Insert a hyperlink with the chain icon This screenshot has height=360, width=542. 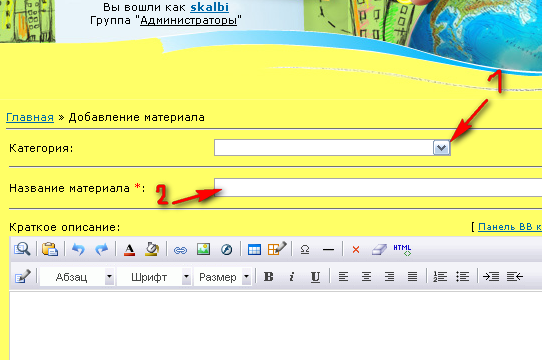click(x=180, y=250)
